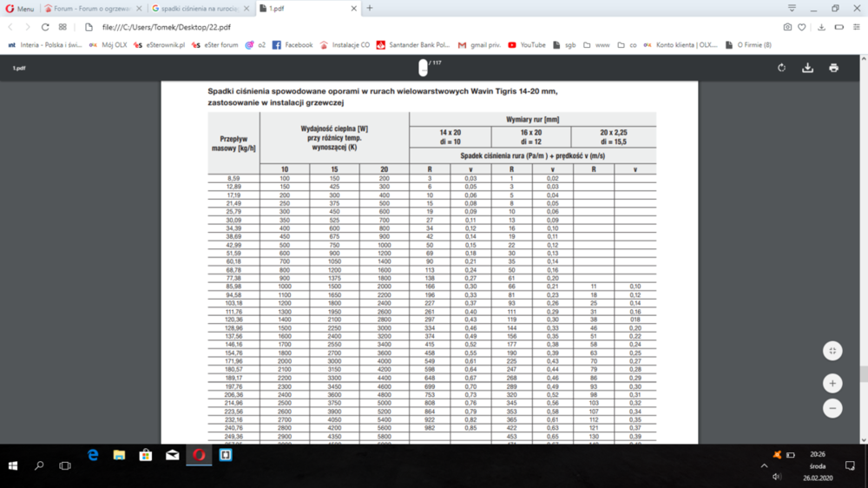Expand the sgb bookmarks folder

[x=564, y=44]
